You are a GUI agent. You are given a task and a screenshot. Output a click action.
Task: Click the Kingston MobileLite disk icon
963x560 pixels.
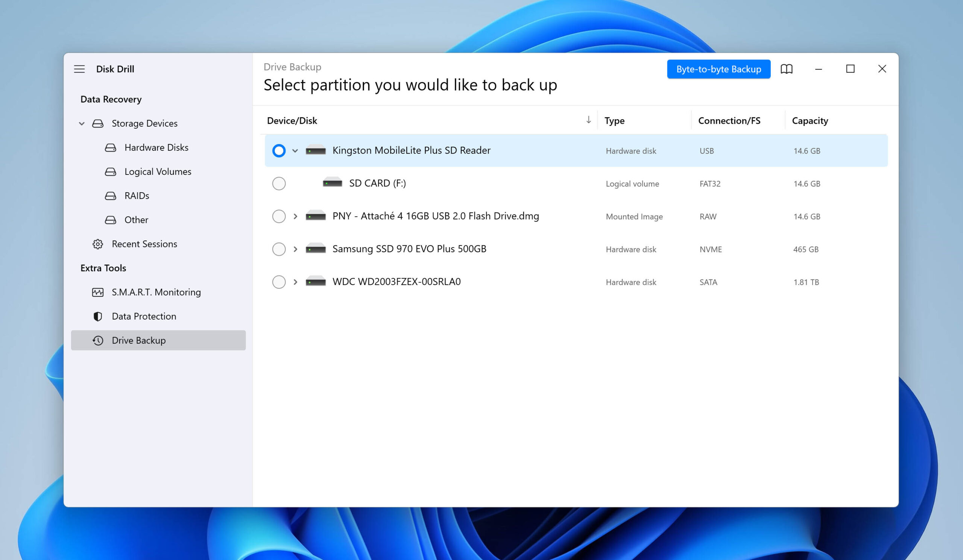click(x=316, y=150)
